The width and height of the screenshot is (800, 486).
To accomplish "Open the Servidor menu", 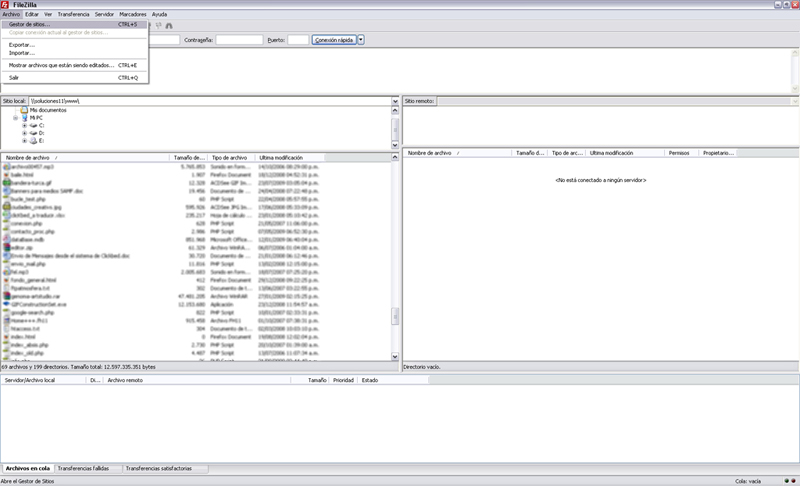I will pos(104,14).
